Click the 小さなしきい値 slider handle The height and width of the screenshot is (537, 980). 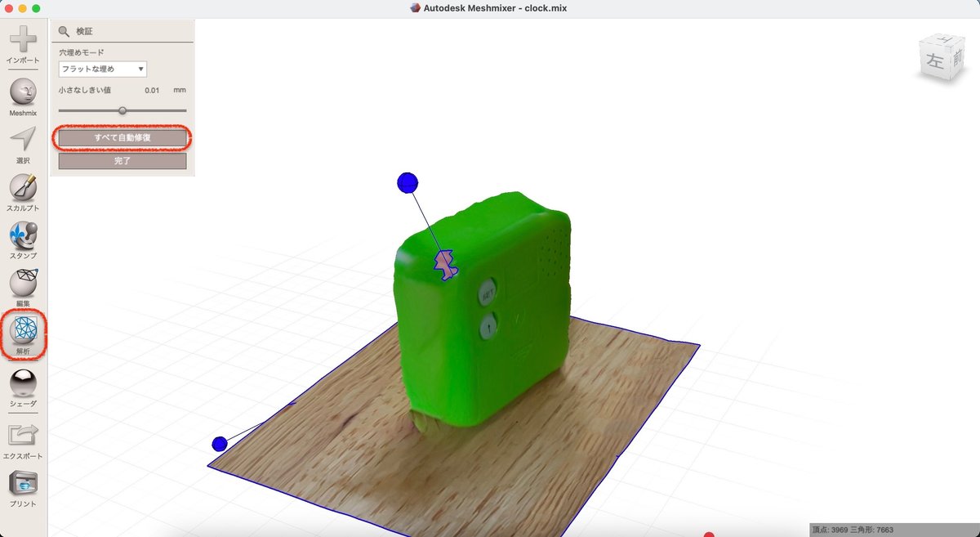122,110
